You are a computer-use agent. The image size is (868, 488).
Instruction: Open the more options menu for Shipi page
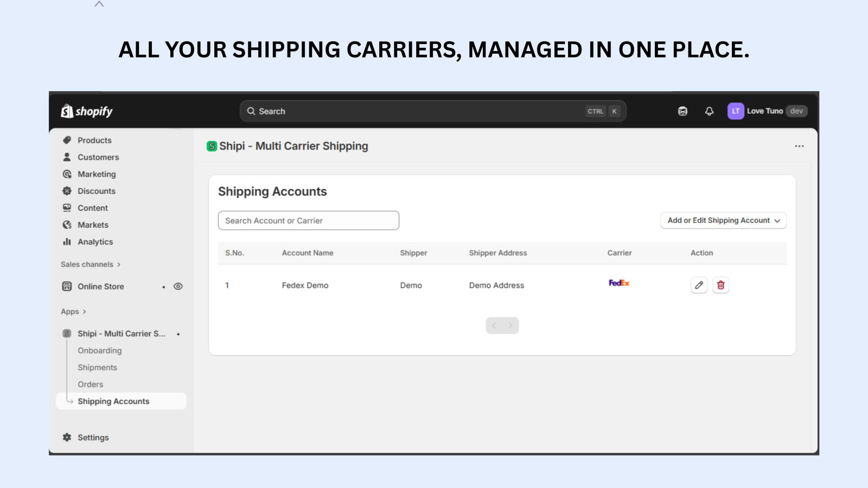pos(799,146)
